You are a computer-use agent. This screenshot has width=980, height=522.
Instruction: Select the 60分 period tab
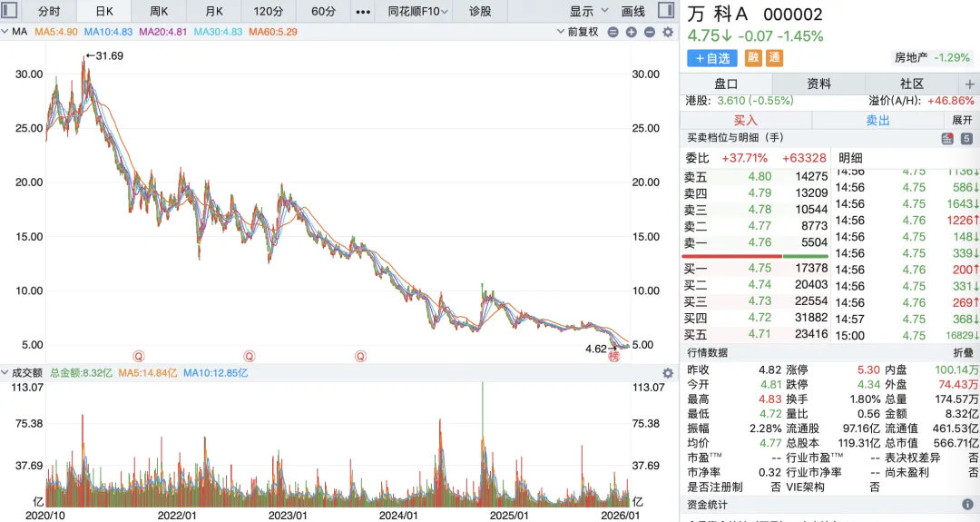click(323, 11)
